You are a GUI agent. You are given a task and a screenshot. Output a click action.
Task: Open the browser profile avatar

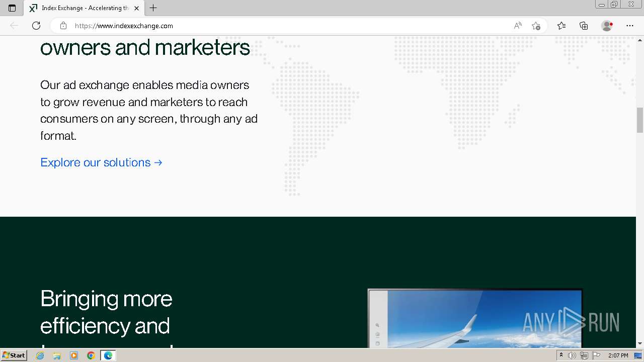(607, 26)
